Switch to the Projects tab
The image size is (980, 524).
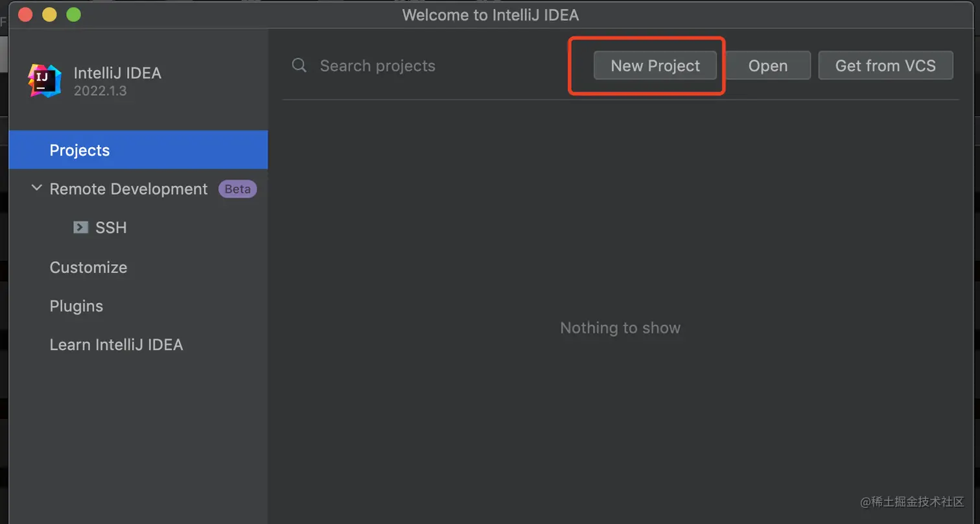pos(80,150)
